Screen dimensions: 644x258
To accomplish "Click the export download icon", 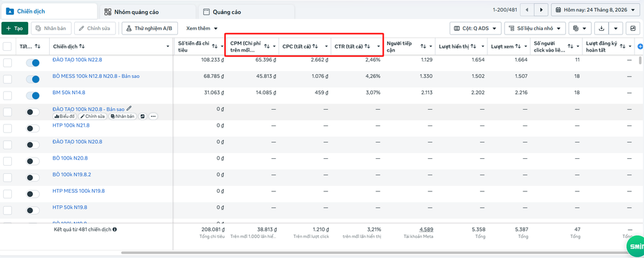I will 602,28.
